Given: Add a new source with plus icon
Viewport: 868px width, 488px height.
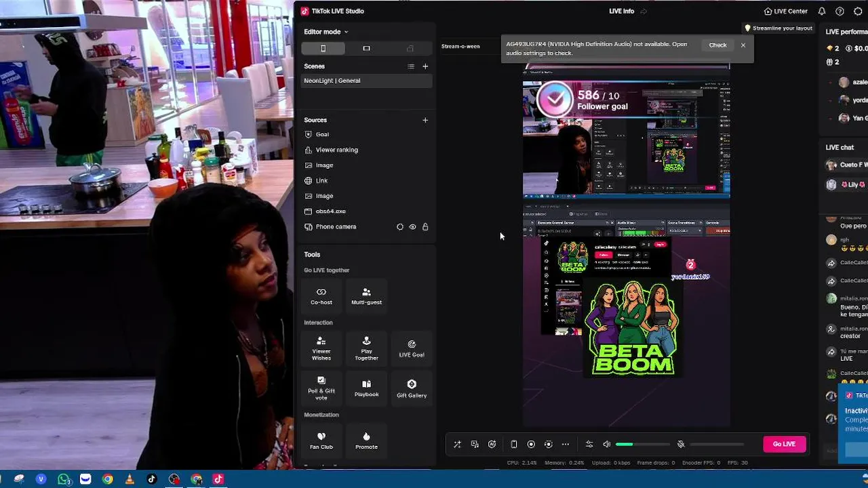Looking at the screenshot, I should click(425, 120).
